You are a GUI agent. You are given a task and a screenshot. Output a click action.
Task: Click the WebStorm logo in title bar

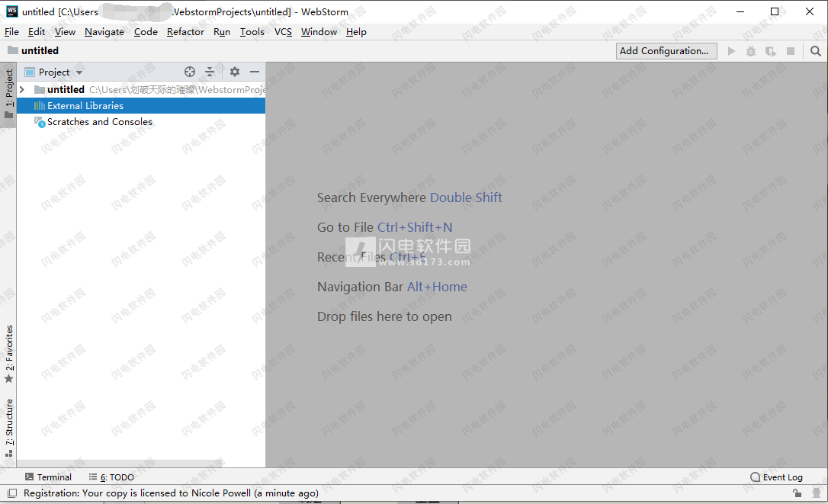coord(11,11)
